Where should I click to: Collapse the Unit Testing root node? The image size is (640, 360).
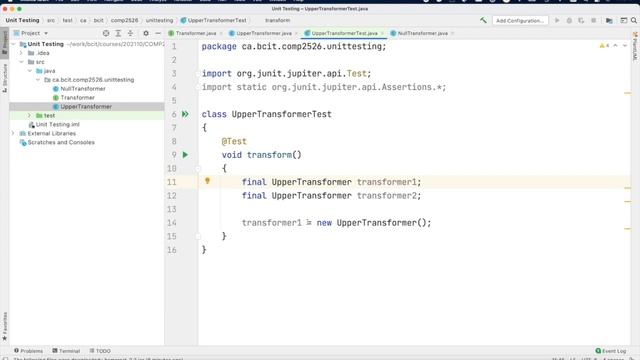(x=13, y=44)
